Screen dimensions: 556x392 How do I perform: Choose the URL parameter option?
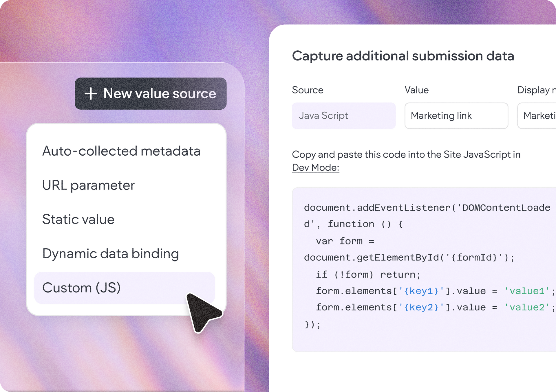tap(88, 185)
